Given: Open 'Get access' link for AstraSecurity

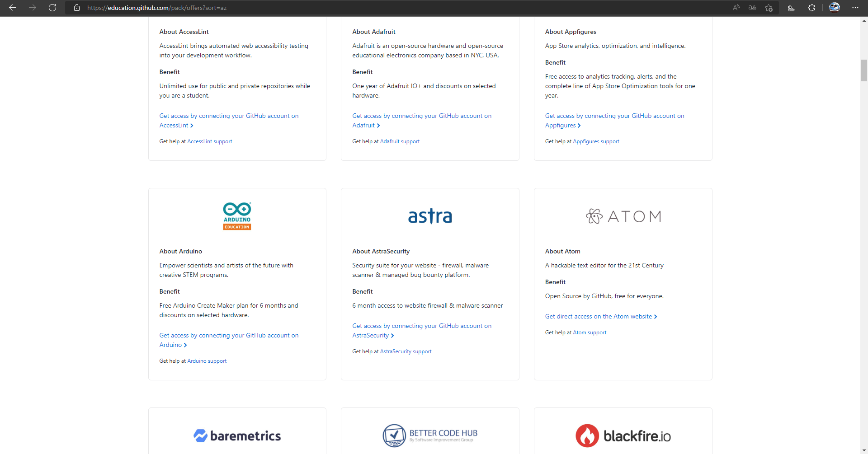Looking at the screenshot, I should (x=421, y=331).
